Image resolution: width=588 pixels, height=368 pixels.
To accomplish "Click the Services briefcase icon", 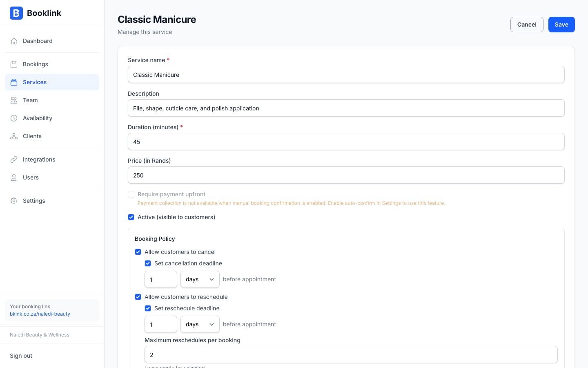I will (14, 82).
